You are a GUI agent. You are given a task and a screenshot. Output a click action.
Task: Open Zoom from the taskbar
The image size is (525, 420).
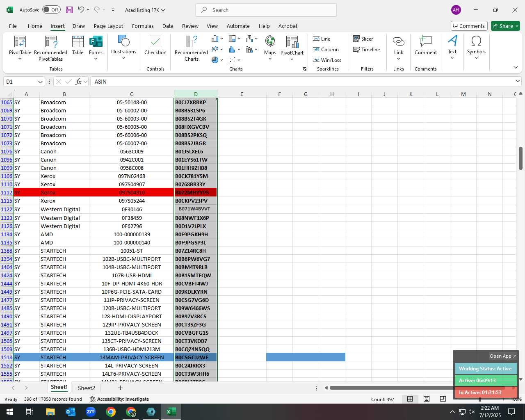tap(90, 412)
